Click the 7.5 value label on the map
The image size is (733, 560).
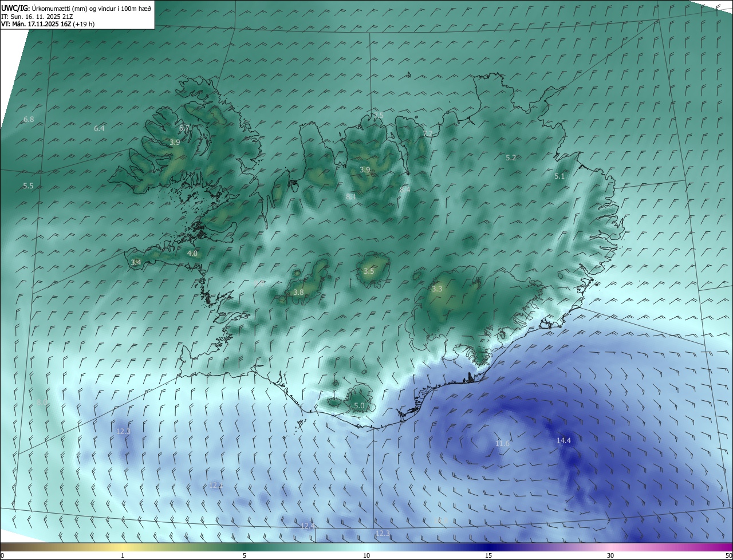pos(379,116)
